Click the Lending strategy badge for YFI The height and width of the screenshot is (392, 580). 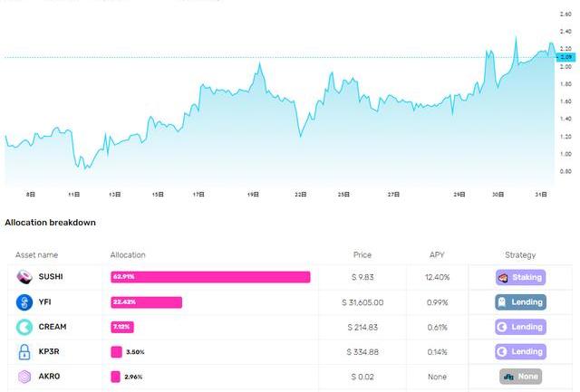click(520, 301)
